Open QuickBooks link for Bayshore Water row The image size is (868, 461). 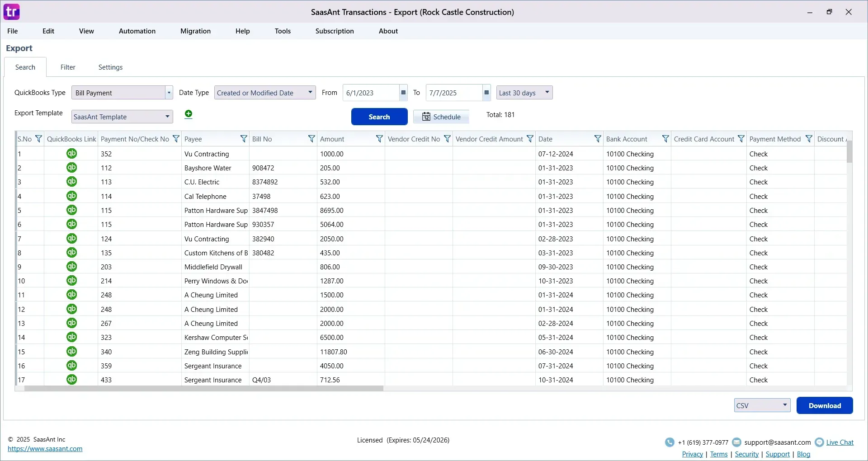[x=71, y=168]
